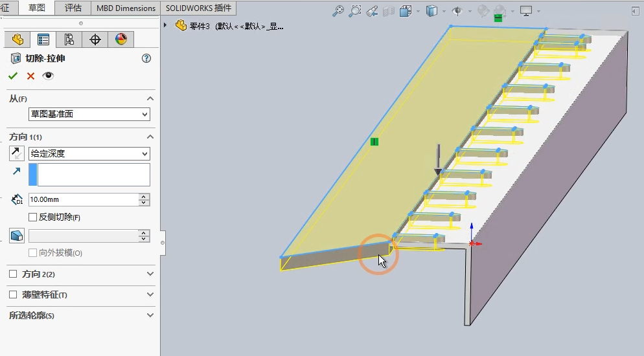Click the reverse direction arrow button
Image resolution: width=644 pixels, height=356 pixels.
(x=17, y=153)
